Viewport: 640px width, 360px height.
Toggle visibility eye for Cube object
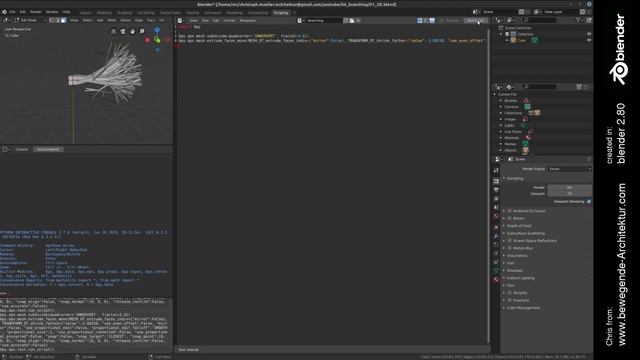point(589,40)
